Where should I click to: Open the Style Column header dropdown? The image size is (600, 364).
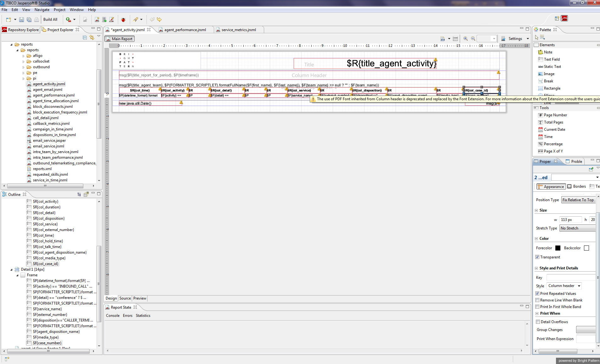coord(564,286)
